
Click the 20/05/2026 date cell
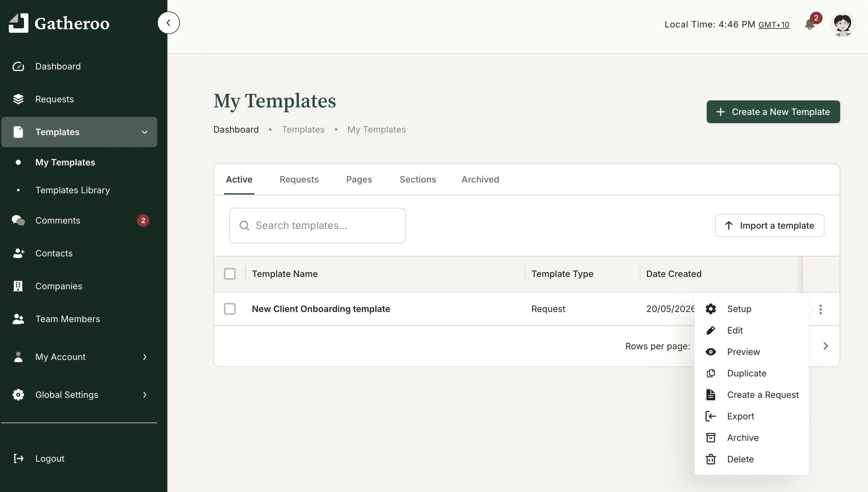(670, 309)
